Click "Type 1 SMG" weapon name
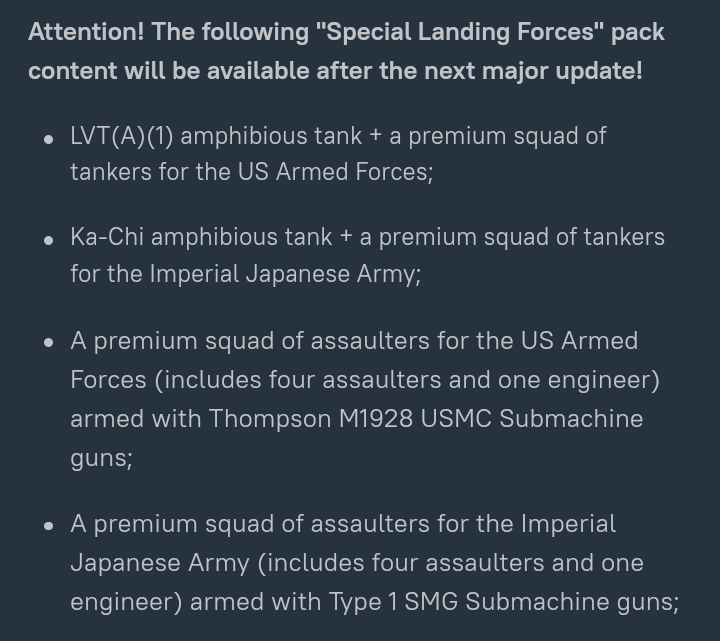The height and width of the screenshot is (641, 720). (x=393, y=602)
